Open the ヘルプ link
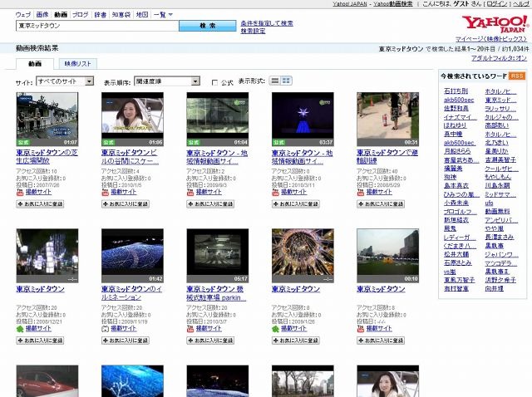Image resolution: width=532 pixels, height=397 pixels. click(x=521, y=3)
